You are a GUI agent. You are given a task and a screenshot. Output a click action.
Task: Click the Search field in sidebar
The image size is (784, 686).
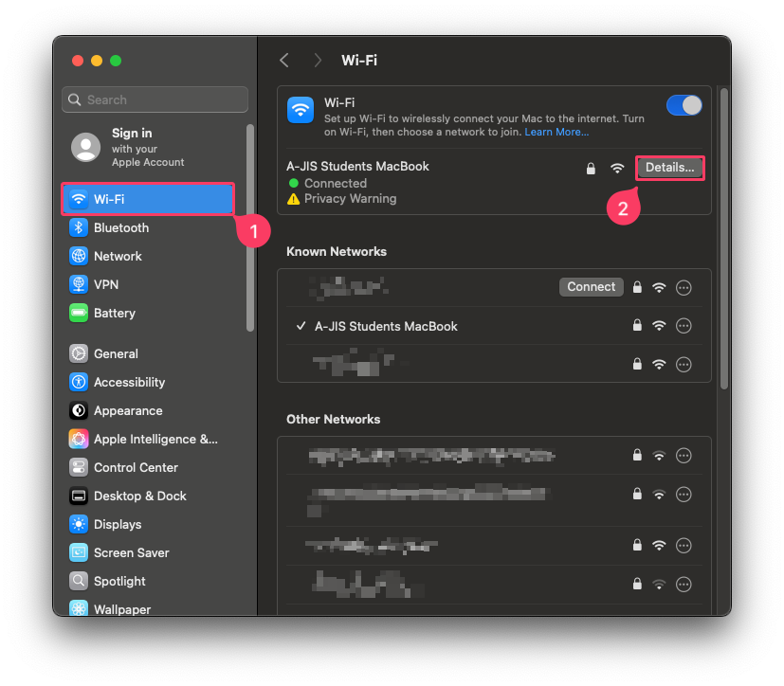tap(155, 99)
